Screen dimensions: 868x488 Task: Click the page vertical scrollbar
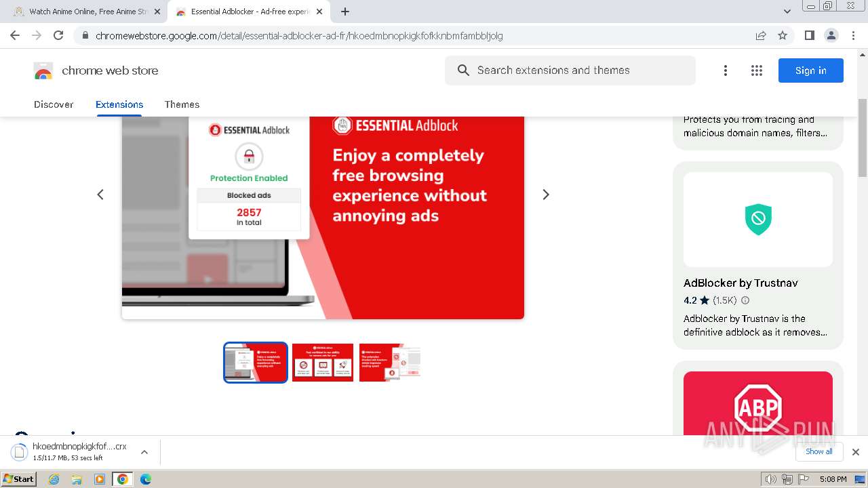point(863,138)
